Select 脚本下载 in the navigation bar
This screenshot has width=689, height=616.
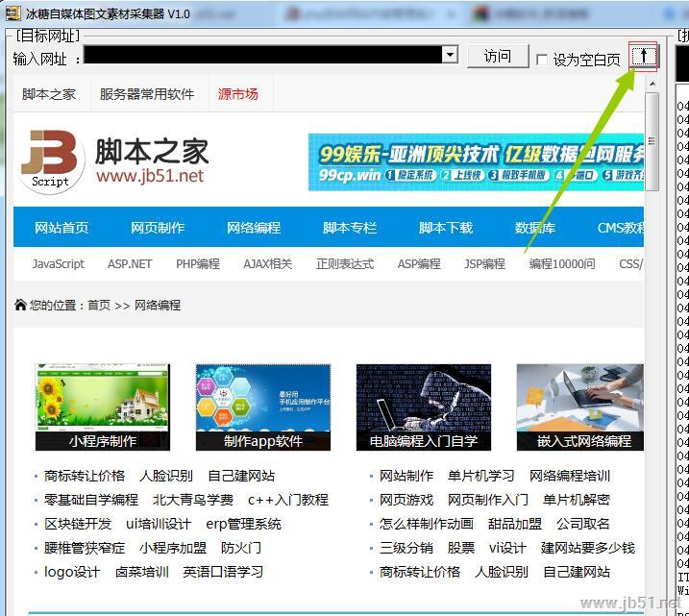pyautogui.click(x=446, y=228)
